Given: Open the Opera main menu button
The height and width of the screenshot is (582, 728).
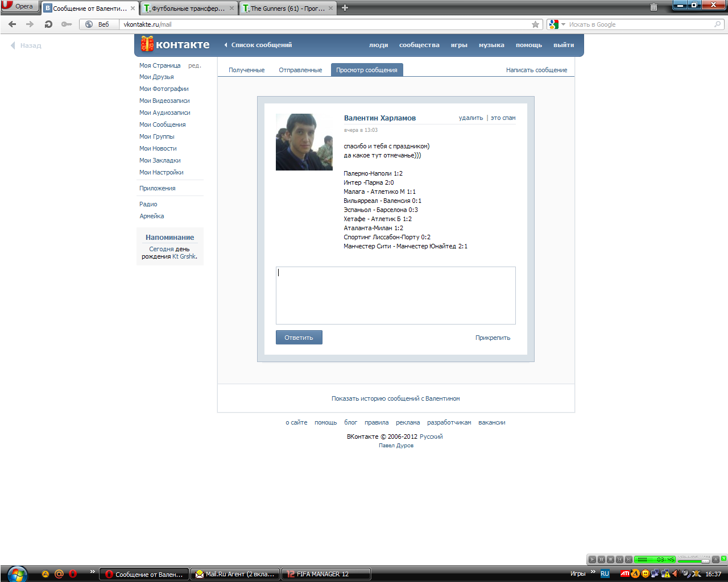Looking at the screenshot, I should (x=19, y=6).
